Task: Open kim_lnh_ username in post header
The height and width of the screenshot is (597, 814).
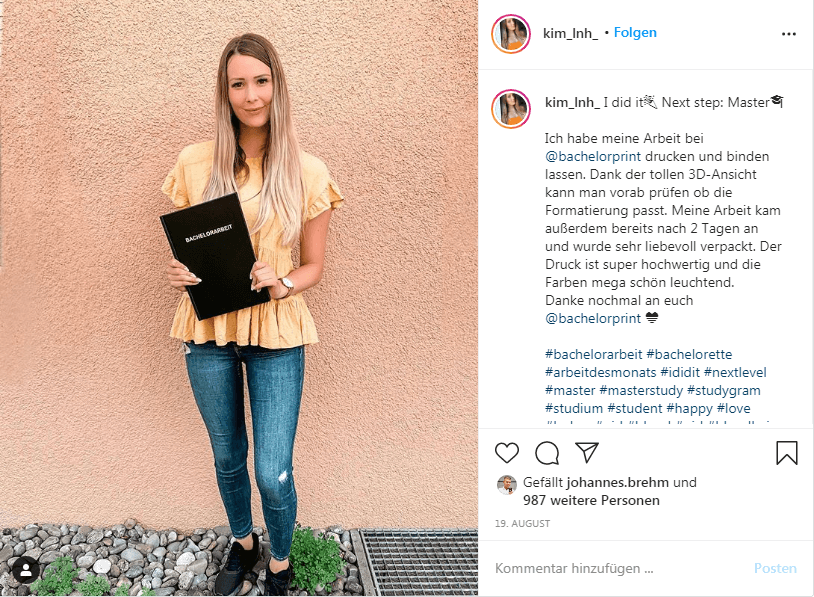Action: coord(570,33)
